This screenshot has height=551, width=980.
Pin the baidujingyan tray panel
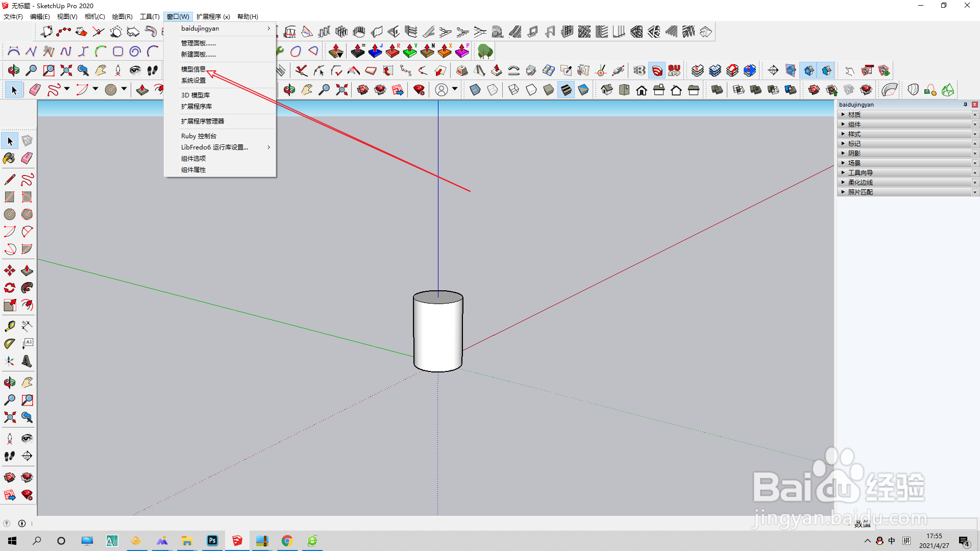tap(965, 105)
